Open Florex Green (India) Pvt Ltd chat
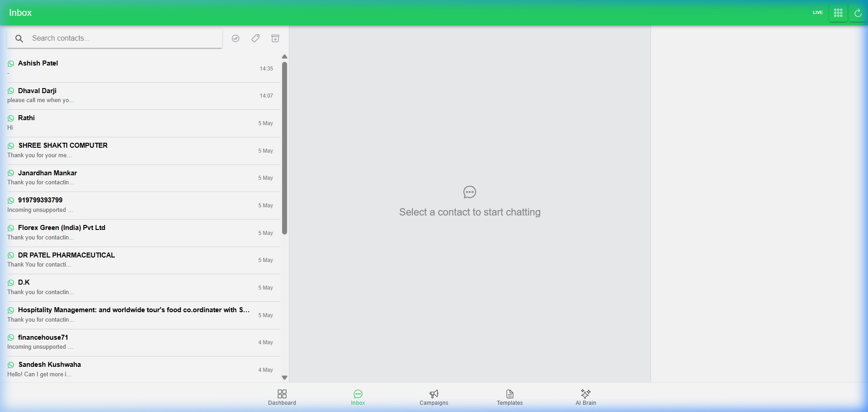 pyautogui.click(x=144, y=233)
